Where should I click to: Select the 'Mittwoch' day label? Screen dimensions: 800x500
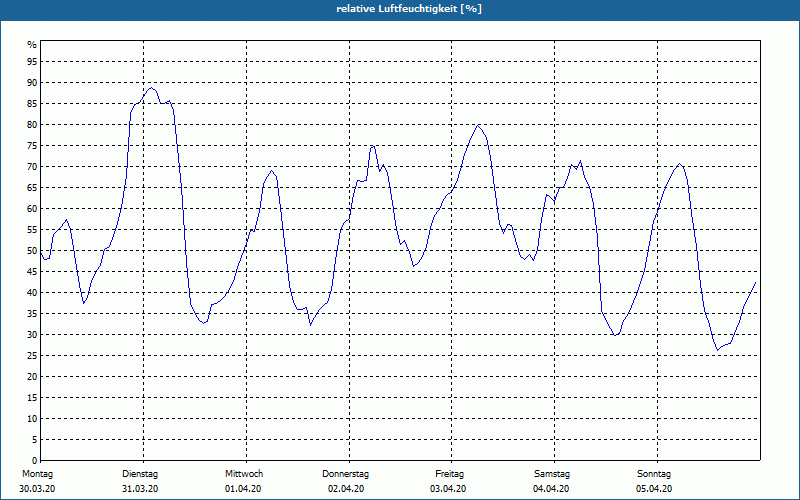pos(244,474)
